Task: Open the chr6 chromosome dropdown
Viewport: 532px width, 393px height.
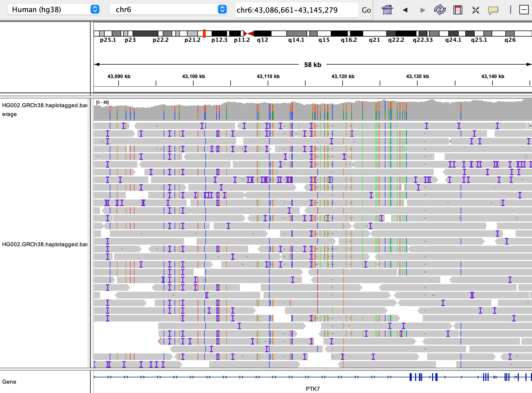Action: (x=168, y=9)
